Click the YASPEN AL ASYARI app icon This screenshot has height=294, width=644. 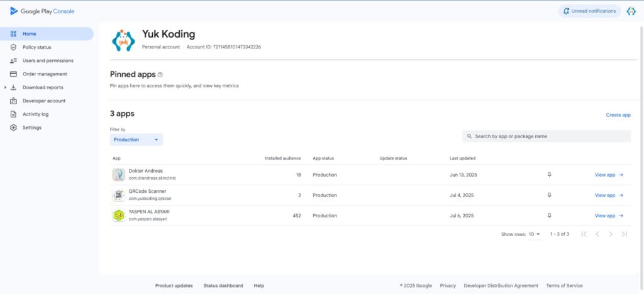[x=119, y=215]
